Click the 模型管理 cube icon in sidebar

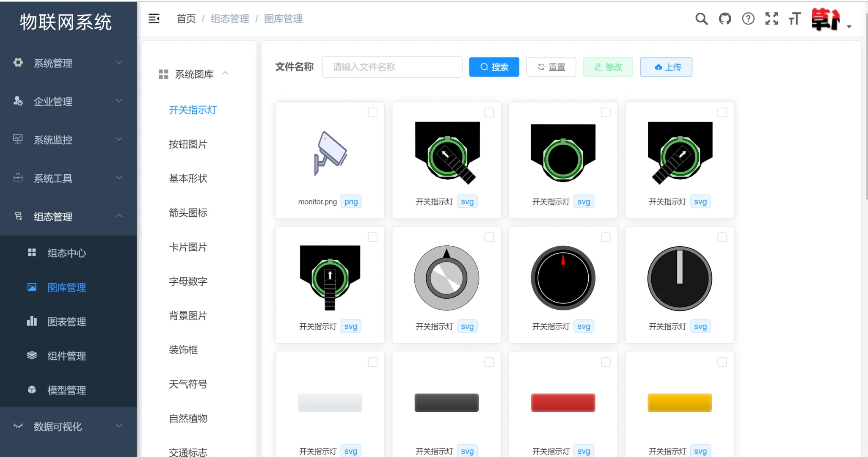[x=31, y=390]
